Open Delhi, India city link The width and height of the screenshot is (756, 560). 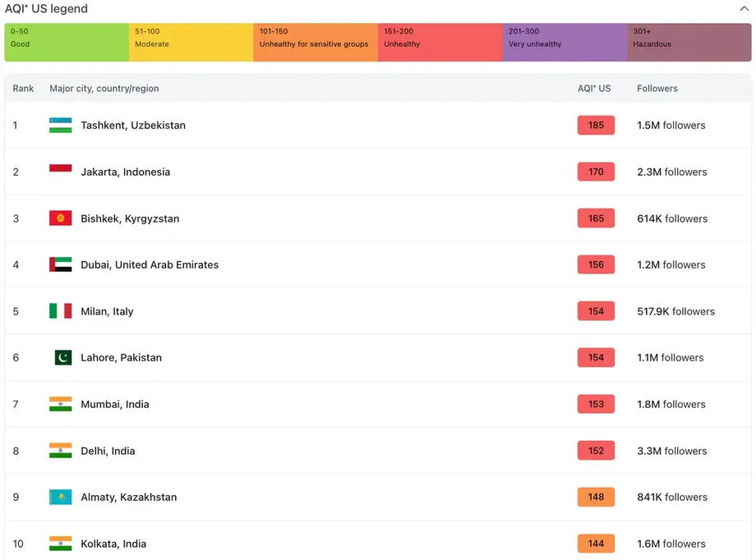tap(108, 451)
